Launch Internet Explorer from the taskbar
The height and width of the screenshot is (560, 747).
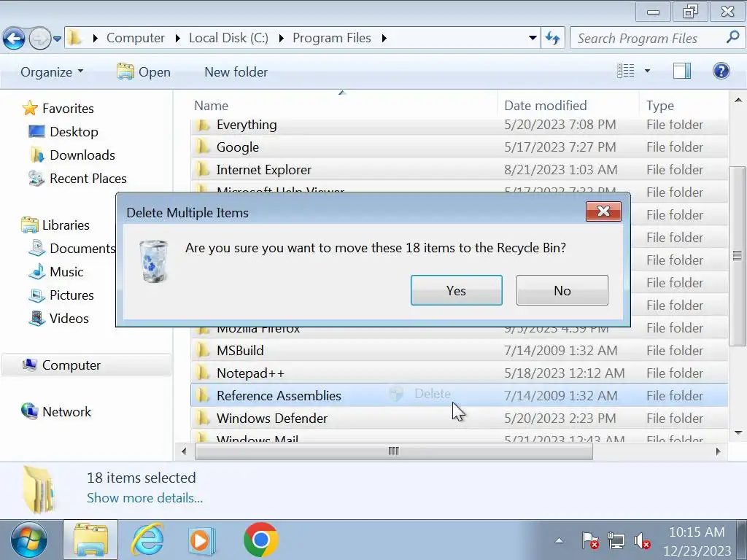(147, 540)
